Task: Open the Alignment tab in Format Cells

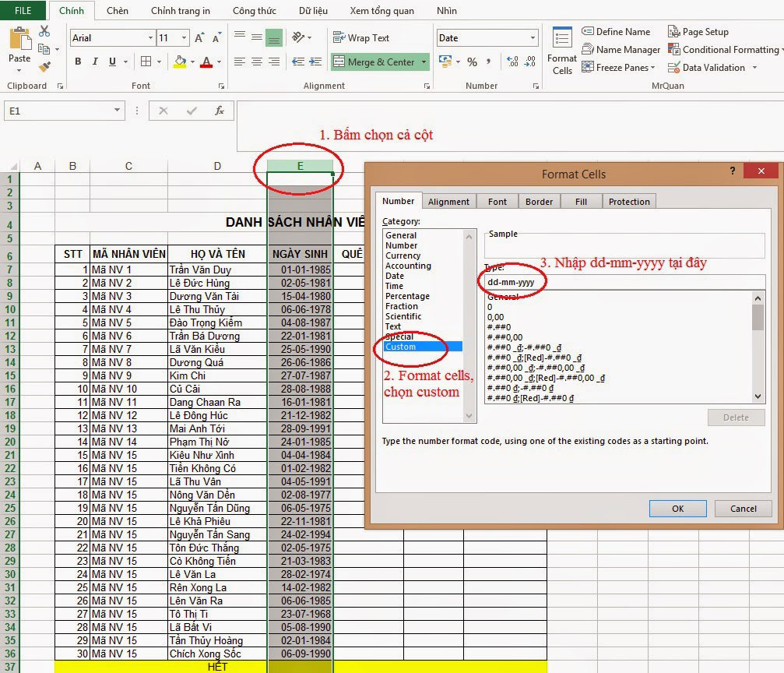Action: [448, 201]
